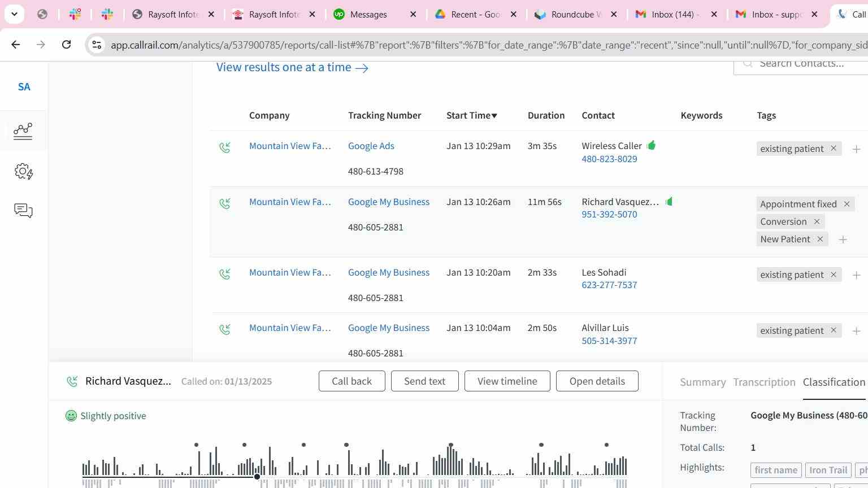Switch to the Transcription tab
Image resolution: width=868 pixels, height=488 pixels.
pos(764,382)
